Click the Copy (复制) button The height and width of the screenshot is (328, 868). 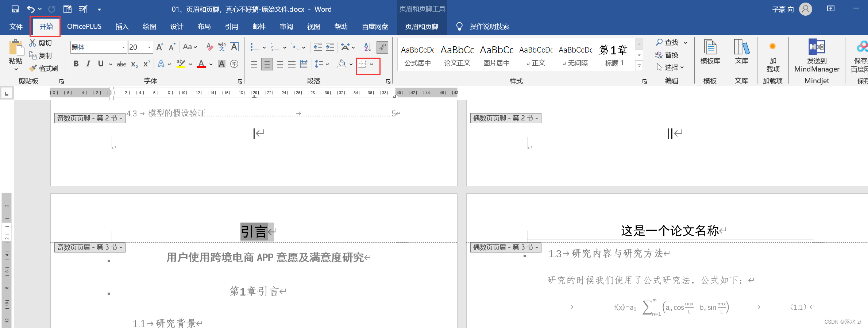click(x=40, y=55)
